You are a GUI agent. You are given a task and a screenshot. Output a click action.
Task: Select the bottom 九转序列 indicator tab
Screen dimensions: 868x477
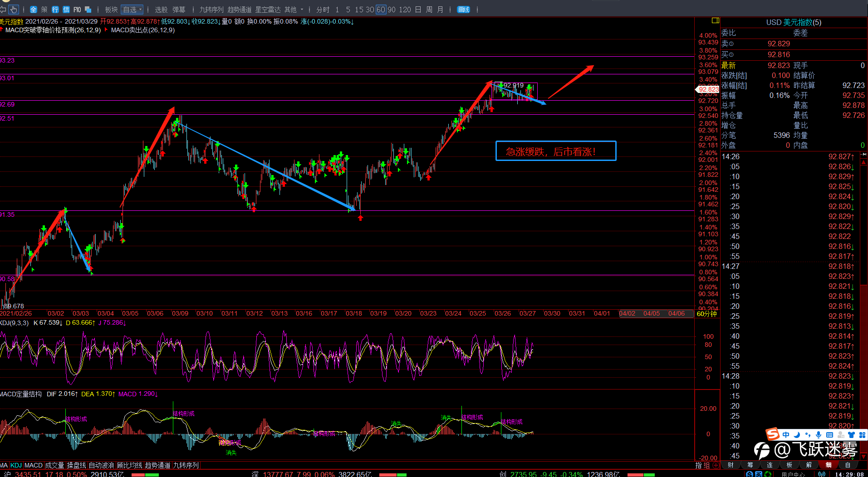click(x=186, y=465)
